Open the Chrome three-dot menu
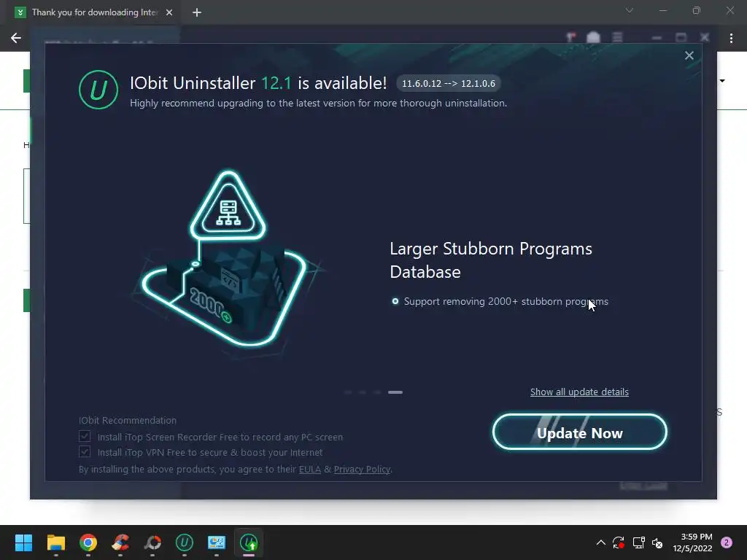 [x=731, y=38]
